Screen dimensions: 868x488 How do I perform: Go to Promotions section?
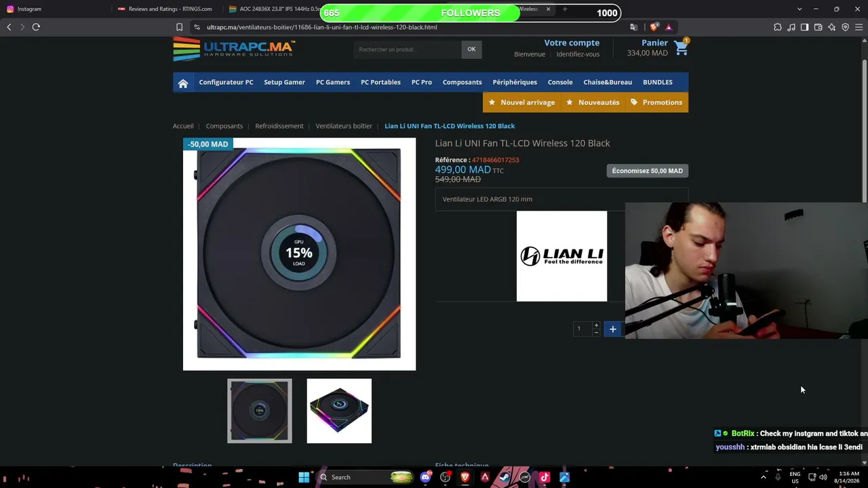[x=656, y=102]
